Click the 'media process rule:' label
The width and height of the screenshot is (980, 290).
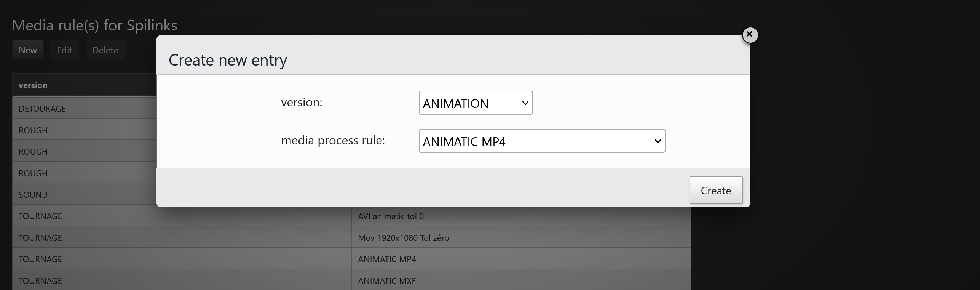point(333,141)
